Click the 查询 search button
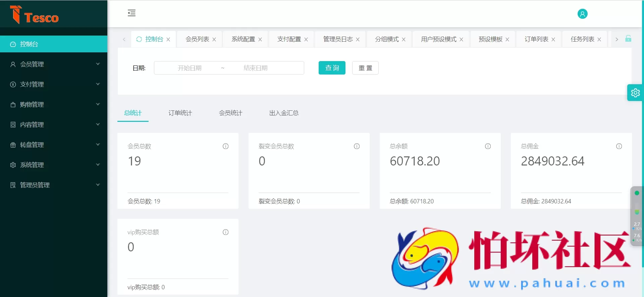The width and height of the screenshot is (644, 297). click(x=332, y=68)
